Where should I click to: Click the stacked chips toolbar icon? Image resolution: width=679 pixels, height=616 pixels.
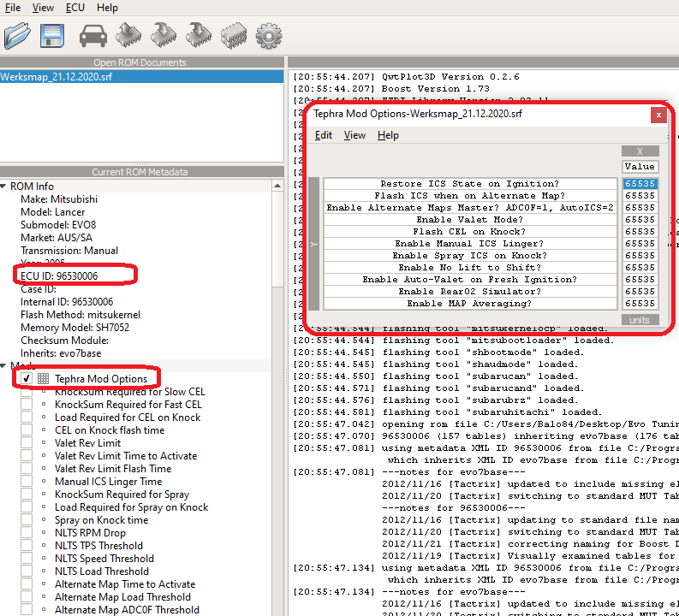tap(233, 36)
